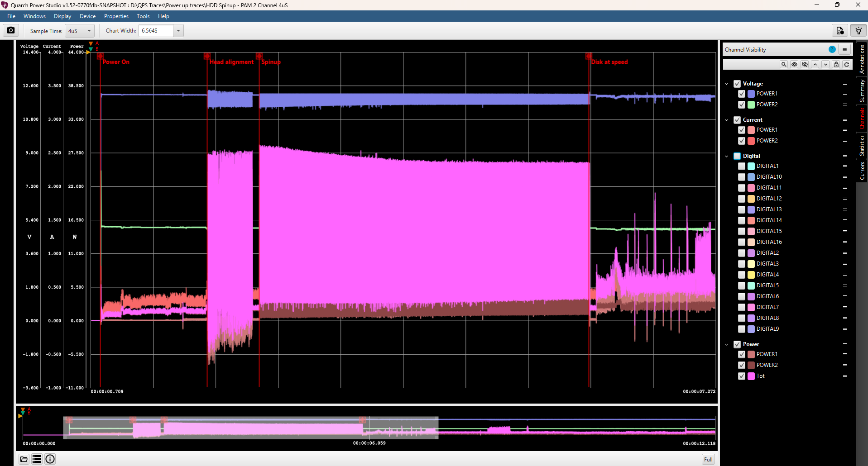
Task: Click the Chart Width value field
Action: point(156,31)
